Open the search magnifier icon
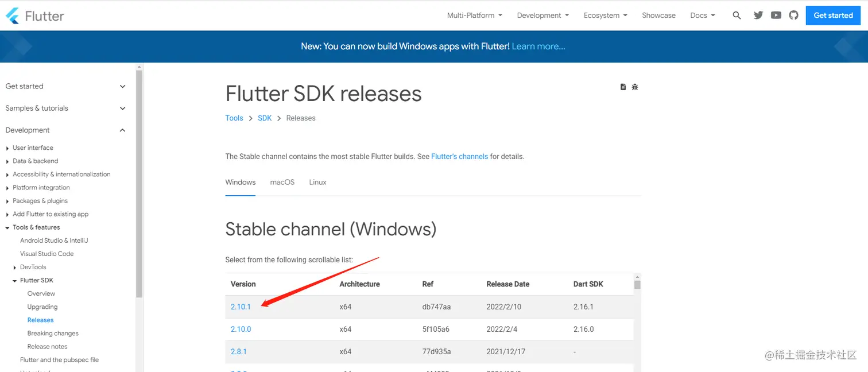This screenshot has height=372, width=868. (x=737, y=15)
